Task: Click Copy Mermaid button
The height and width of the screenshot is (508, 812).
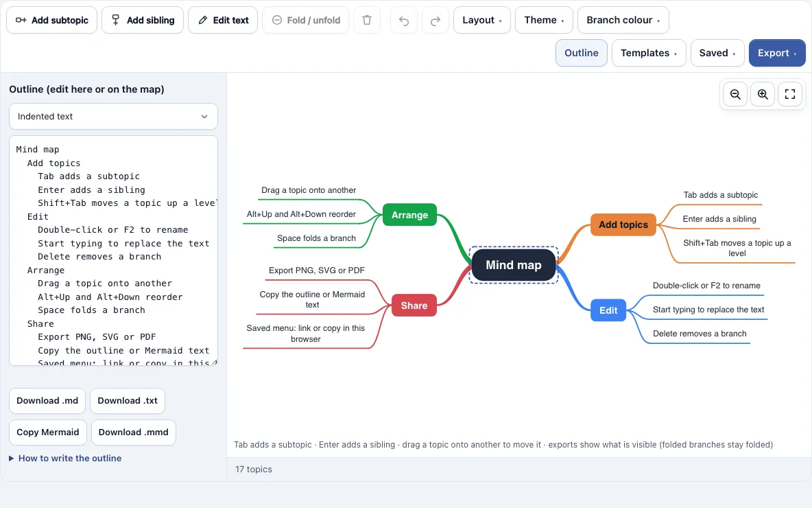Action: click(x=47, y=432)
